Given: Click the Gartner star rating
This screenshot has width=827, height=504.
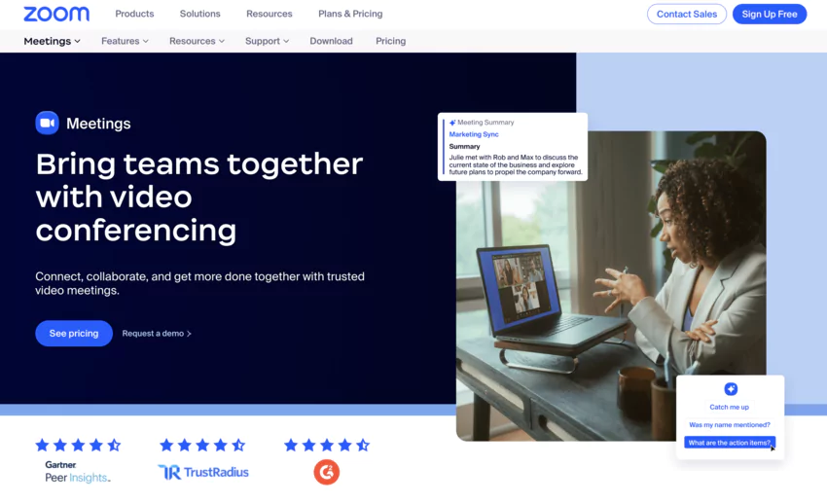Looking at the screenshot, I should tap(78, 446).
